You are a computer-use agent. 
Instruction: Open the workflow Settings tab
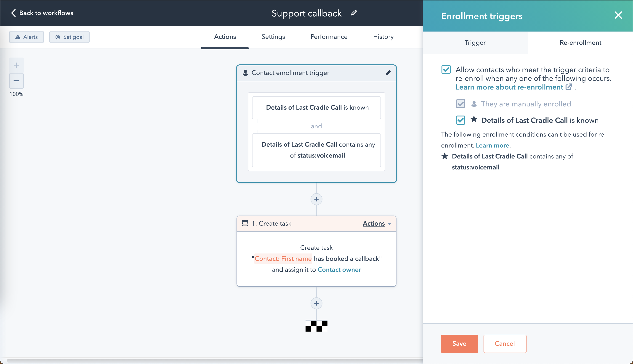[273, 37]
